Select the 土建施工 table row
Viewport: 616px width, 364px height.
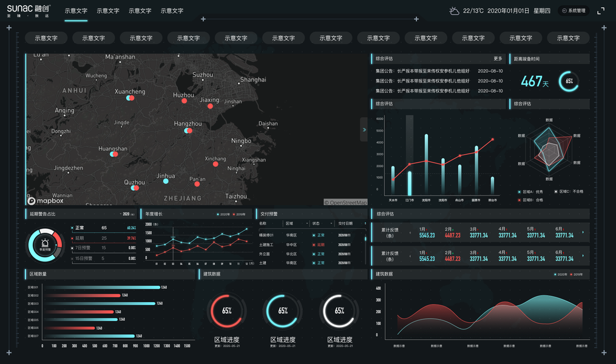(x=311, y=244)
